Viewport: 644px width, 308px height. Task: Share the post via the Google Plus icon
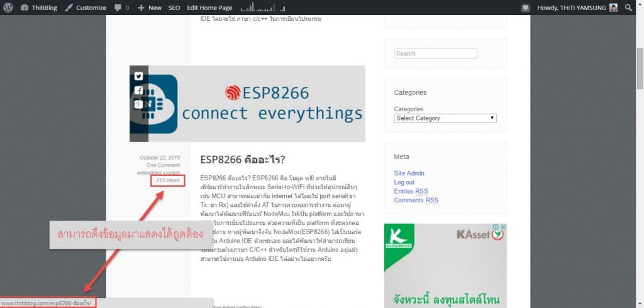138,104
